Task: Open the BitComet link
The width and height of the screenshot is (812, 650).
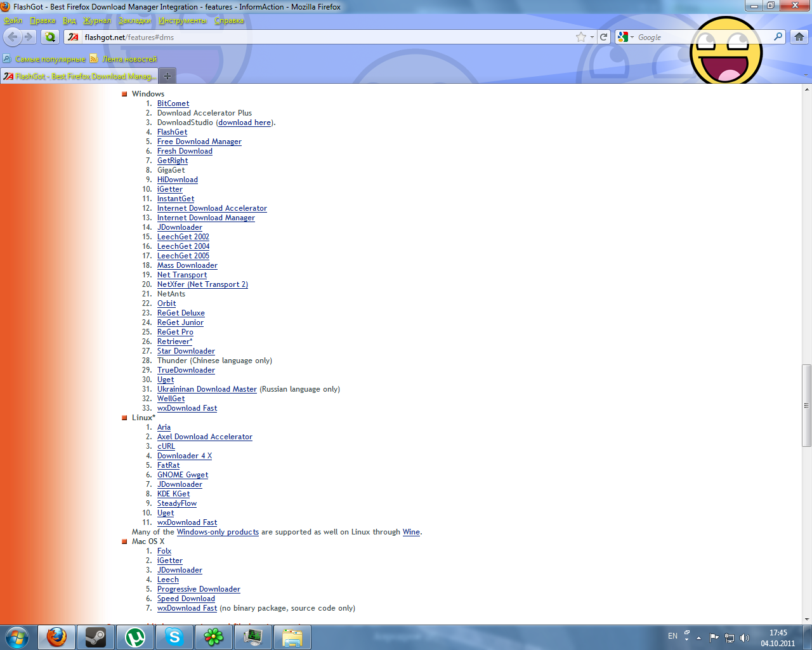Action: pos(173,103)
